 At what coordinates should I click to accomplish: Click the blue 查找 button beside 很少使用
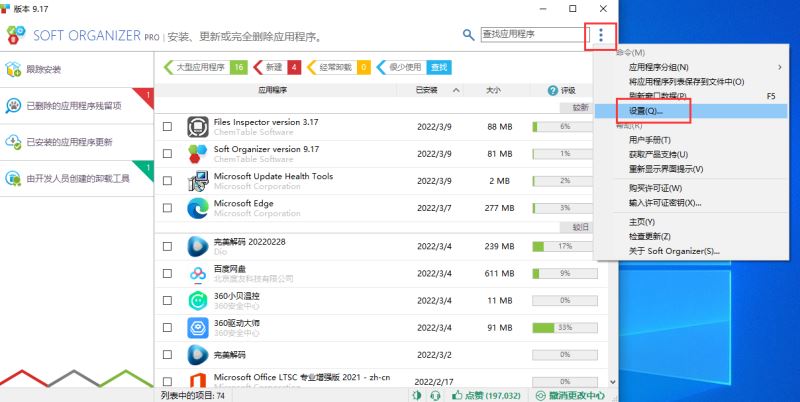439,67
